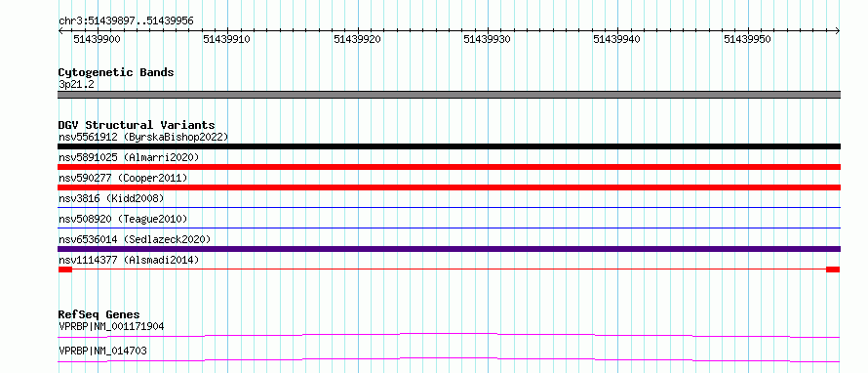Select the magenta NM_014703 transcript line
The height and width of the screenshot is (373, 868).
tap(449, 359)
